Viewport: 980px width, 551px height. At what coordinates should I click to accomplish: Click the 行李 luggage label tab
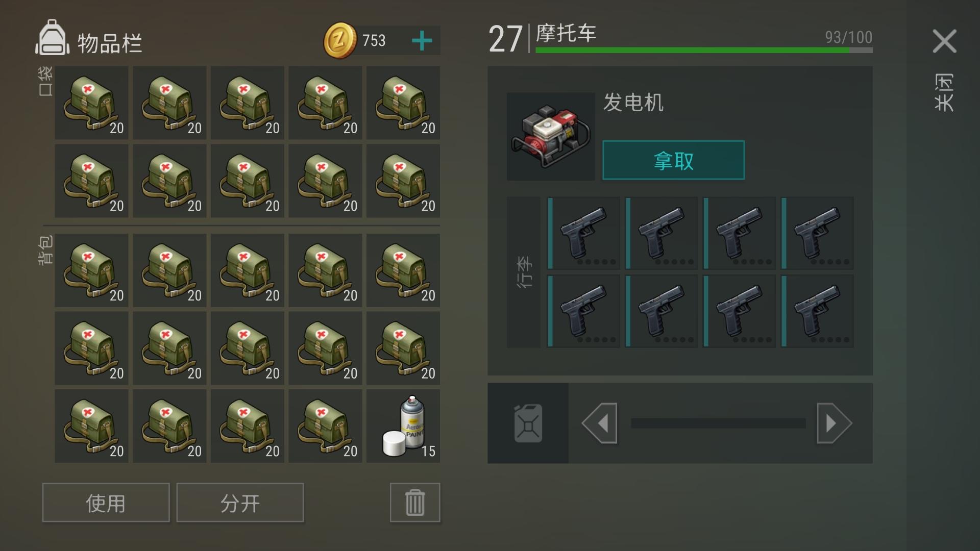point(524,272)
